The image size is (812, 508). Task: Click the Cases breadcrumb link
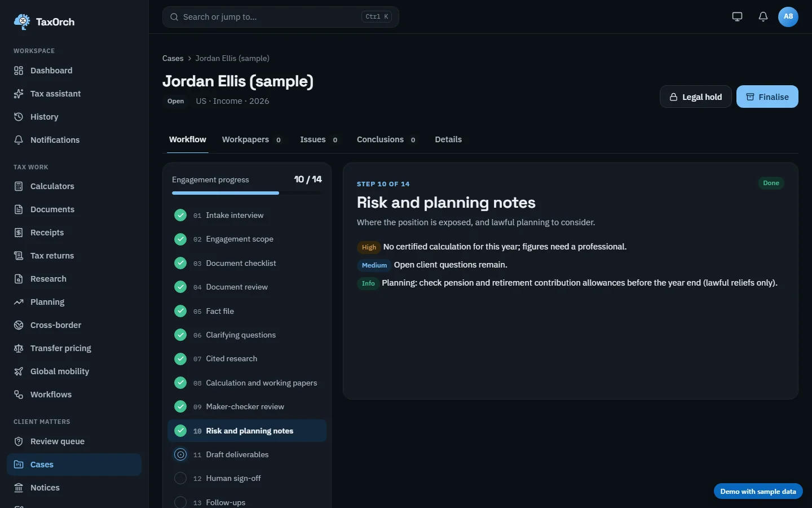click(173, 58)
